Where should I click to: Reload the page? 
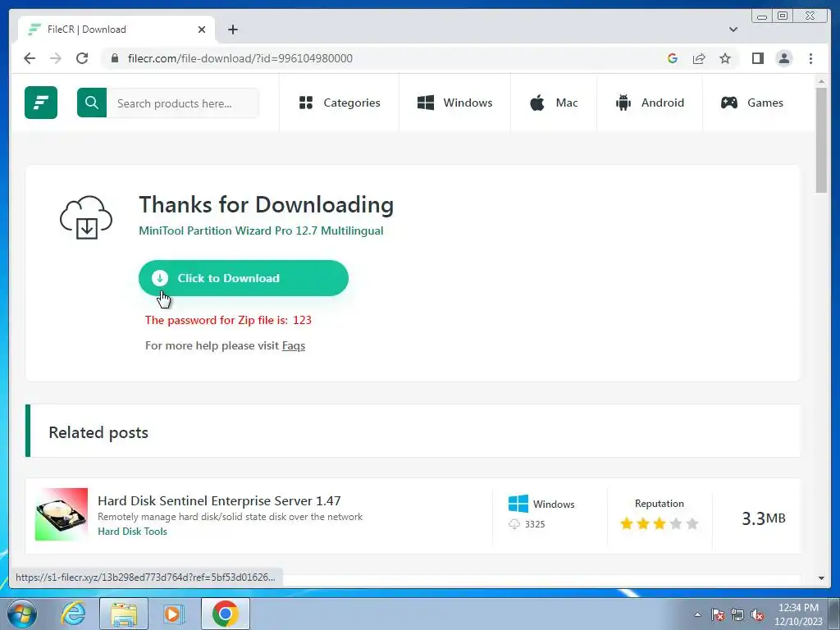click(x=82, y=58)
